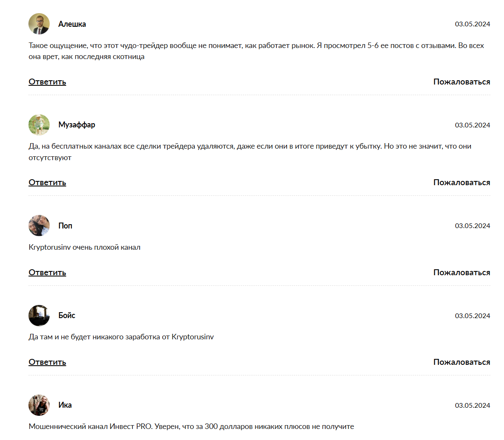The height and width of the screenshot is (440, 504).
Task: Report Бойс's comment via Пожаловаться
Action: click(x=462, y=362)
